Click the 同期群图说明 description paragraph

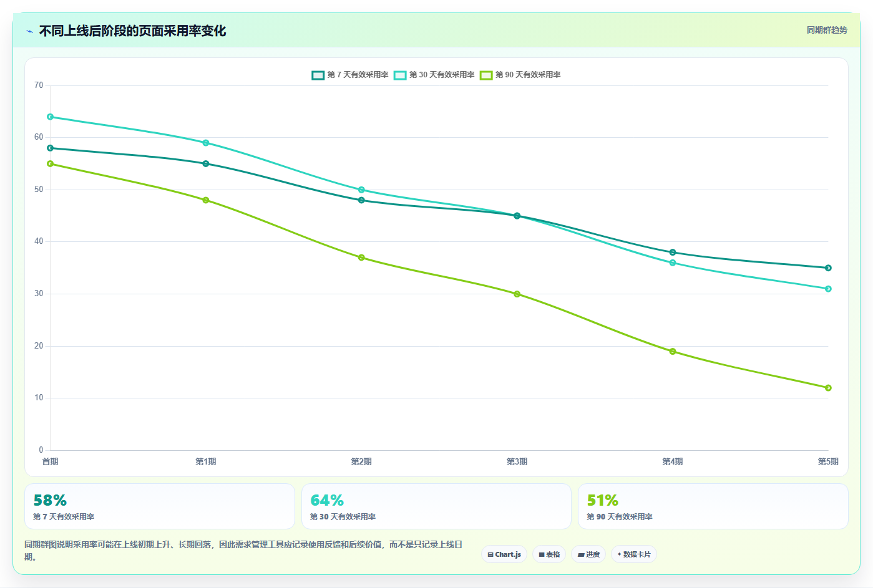pyautogui.click(x=243, y=551)
